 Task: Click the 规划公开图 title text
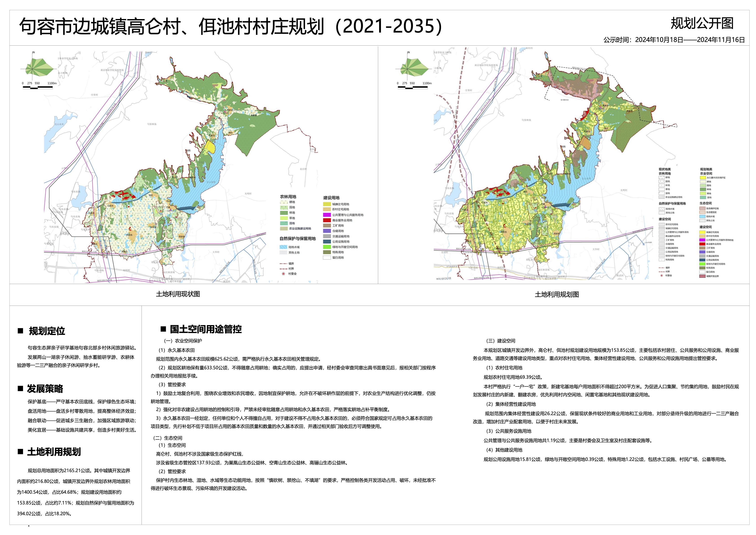click(x=702, y=23)
